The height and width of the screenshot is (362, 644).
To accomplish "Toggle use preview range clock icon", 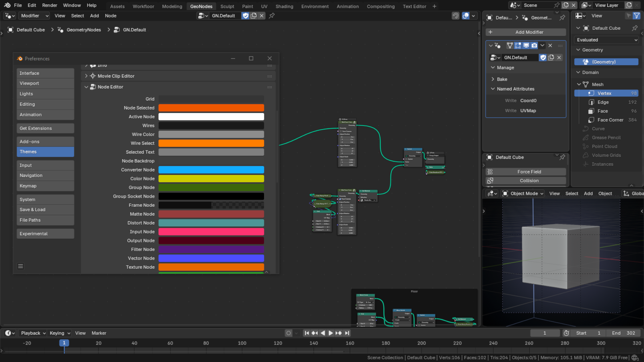I will [x=567, y=333].
